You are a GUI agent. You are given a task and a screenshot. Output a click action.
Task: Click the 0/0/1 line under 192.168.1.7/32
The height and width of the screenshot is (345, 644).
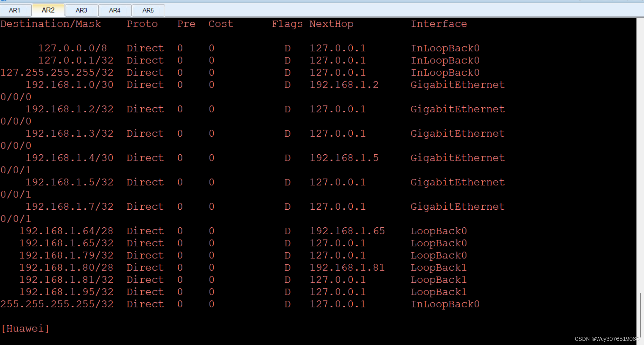tap(16, 219)
